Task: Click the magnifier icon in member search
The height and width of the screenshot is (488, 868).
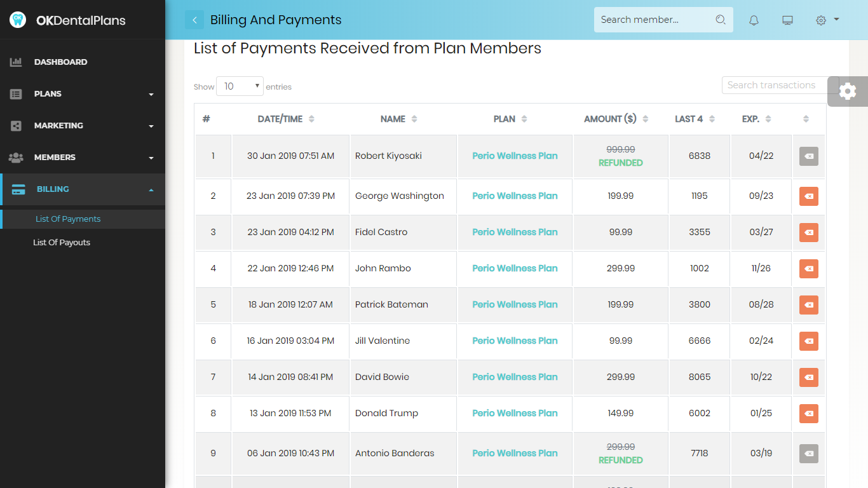Action: (721, 20)
